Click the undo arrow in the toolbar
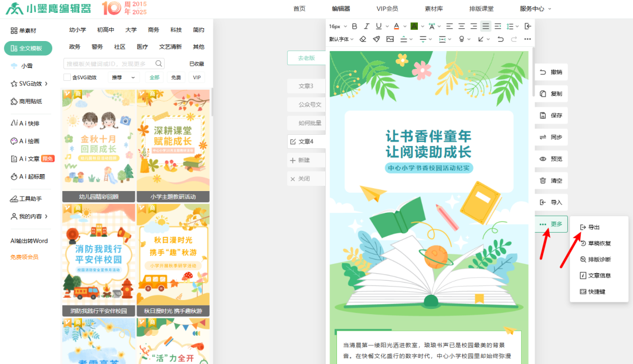The width and height of the screenshot is (633, 364). pos(500,39)
